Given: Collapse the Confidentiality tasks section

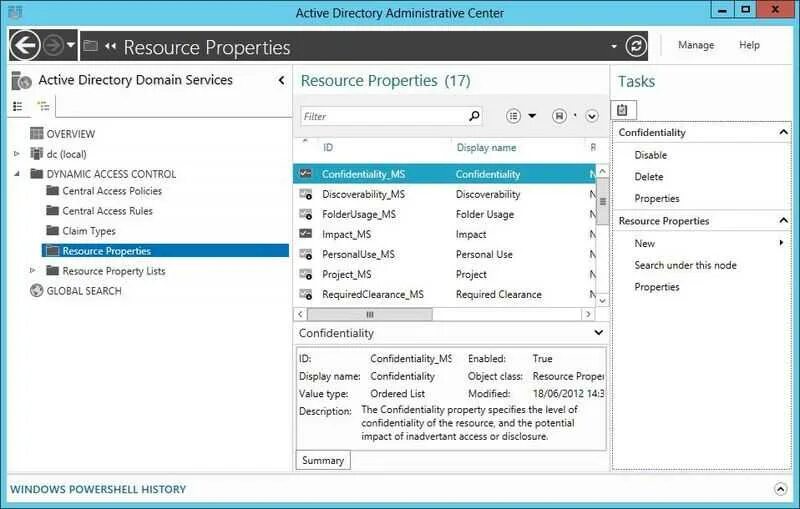Looking at the screenshot, I should point(783,132).
